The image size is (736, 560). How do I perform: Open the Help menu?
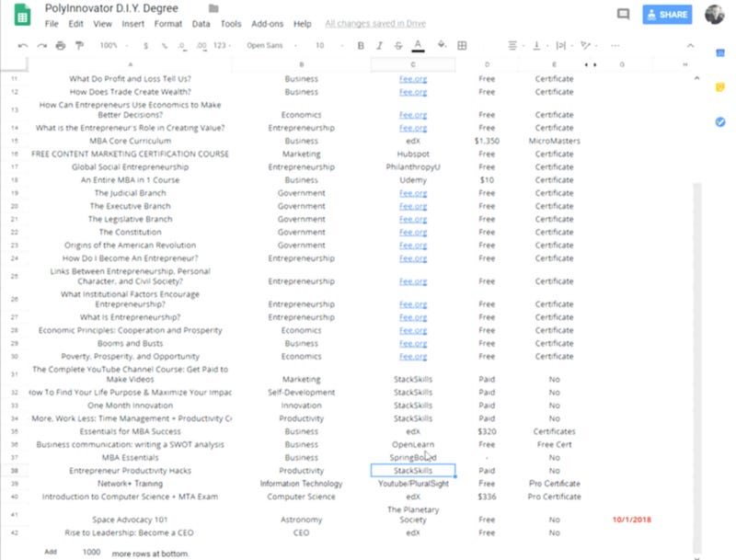pyautogui.click(x=303, y=24)
